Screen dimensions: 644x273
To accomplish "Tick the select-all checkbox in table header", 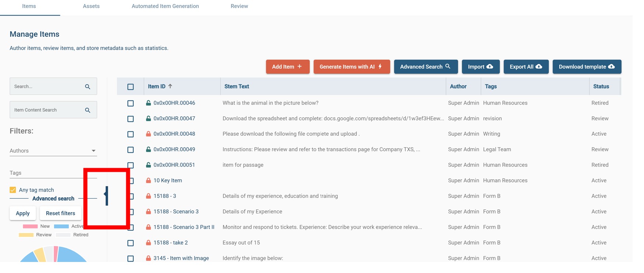I will (x=131, y=87).
